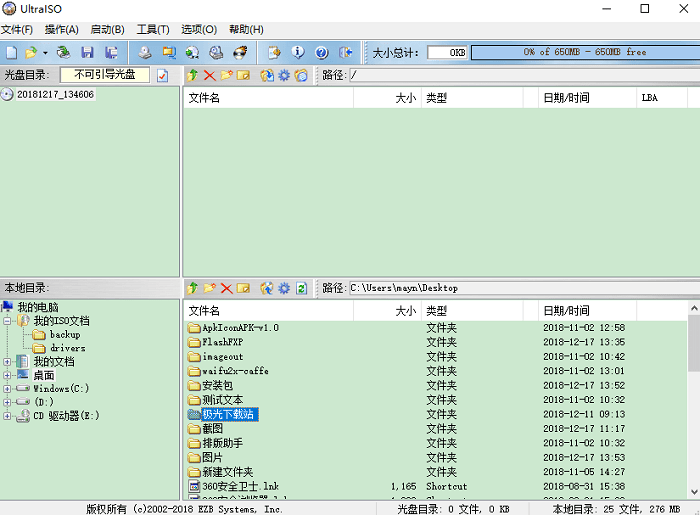
Task: Click the red X delete icon in disc pane
Action: pos(209,75)
